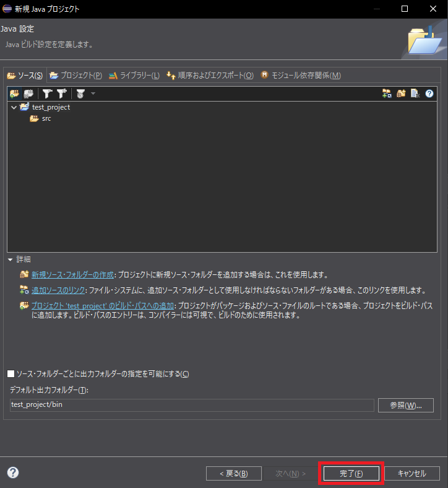
Task: Click the デフォルト出力フォルダー text field
Action: tap(192, 405)
